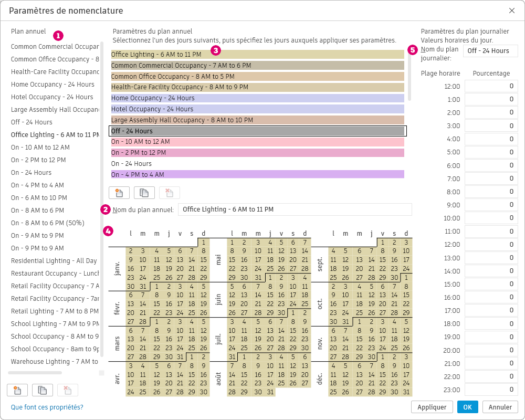Image resolution: width=525 pixels, height=420 pixels.
Task: Duplicate the selected annual plan
Action: 42,390
